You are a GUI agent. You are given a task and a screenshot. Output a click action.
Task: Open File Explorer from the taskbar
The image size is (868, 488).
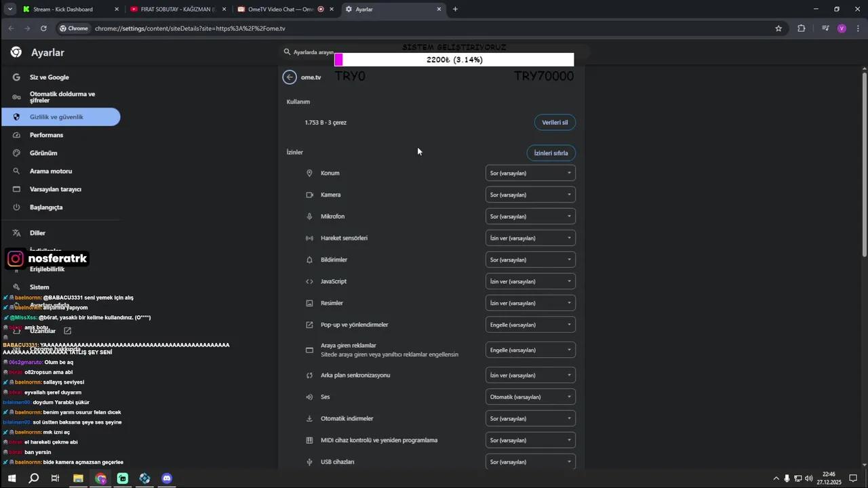pyautogui.click(x=78, y=479)
